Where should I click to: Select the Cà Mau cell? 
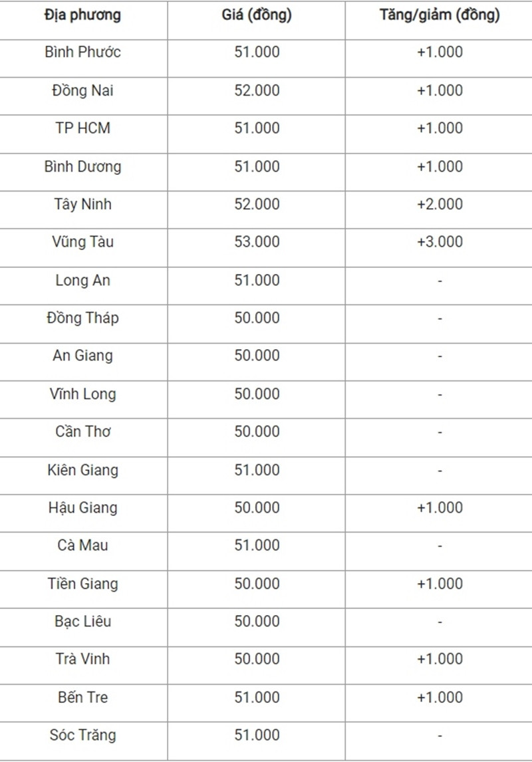coord(82,545)
